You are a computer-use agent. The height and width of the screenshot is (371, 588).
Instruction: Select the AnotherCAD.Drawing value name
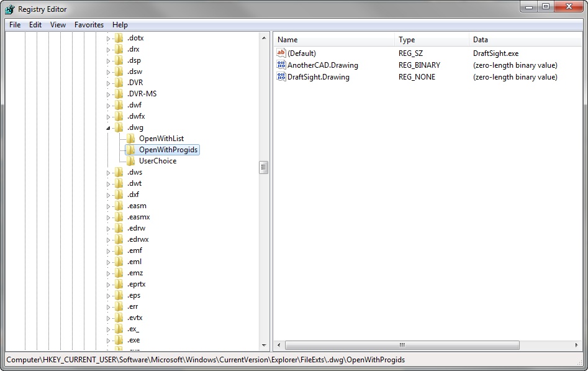click(x=322, y=65)
